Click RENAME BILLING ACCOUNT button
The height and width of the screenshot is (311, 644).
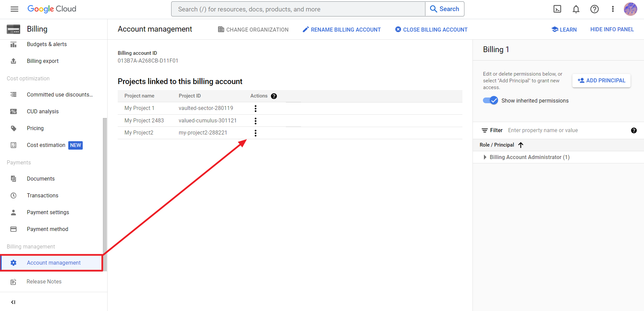[x=342, y=30]
